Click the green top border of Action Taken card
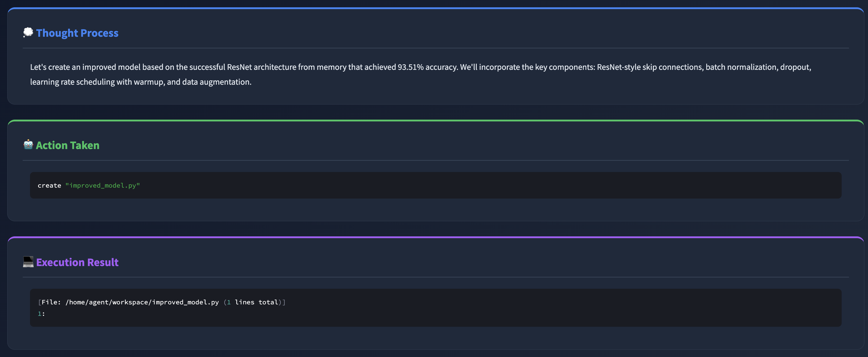 [434, 120]
